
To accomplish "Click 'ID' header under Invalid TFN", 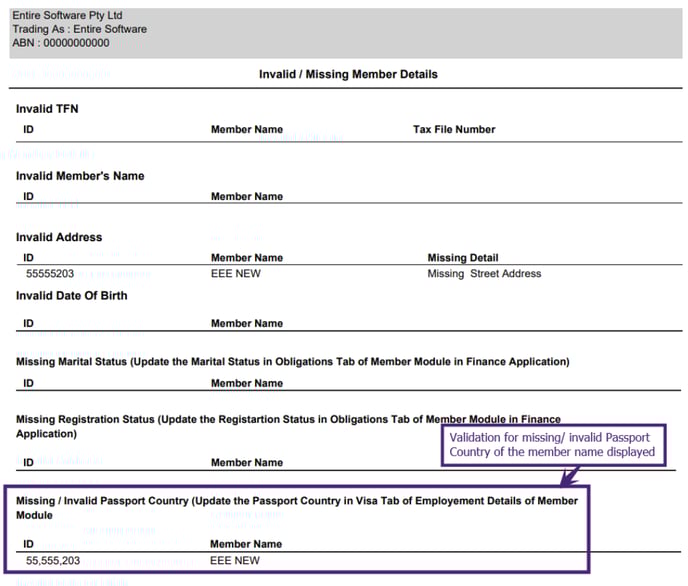I will 28,129.
